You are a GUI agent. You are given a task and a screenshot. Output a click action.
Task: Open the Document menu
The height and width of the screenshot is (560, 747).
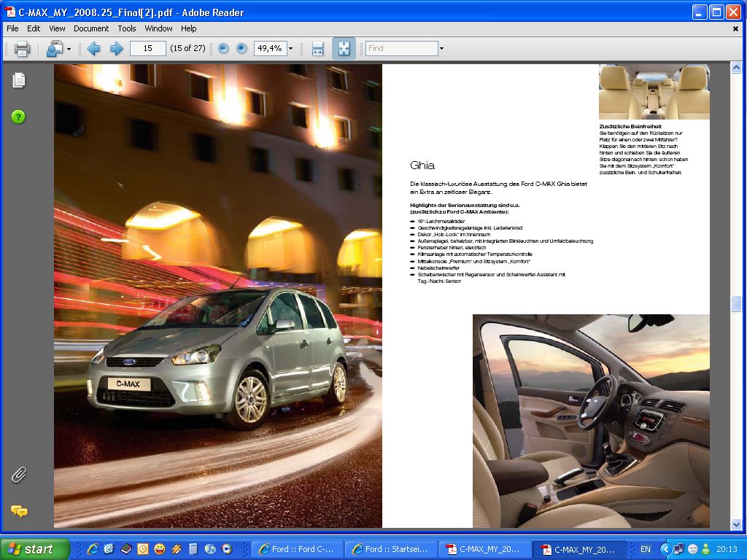(90, 28)
